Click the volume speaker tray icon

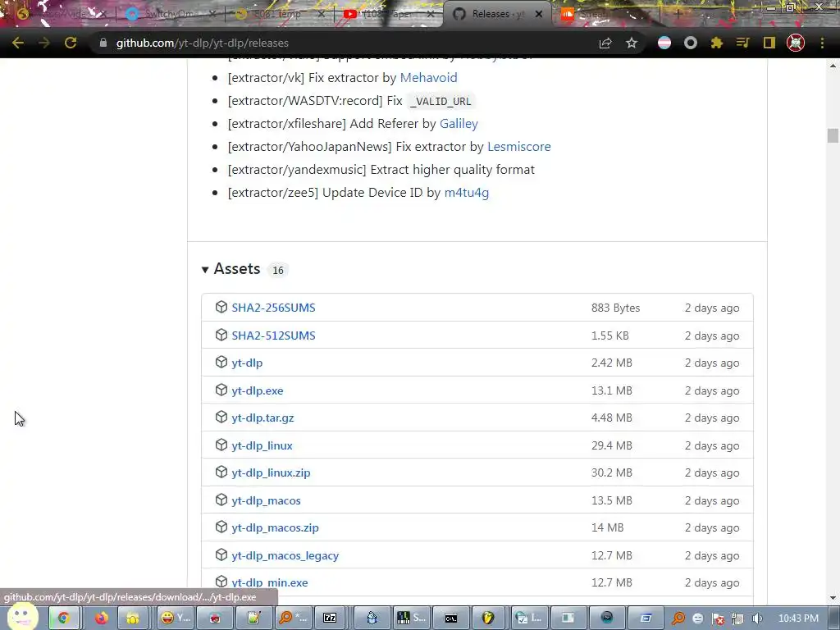click(757, 619)
